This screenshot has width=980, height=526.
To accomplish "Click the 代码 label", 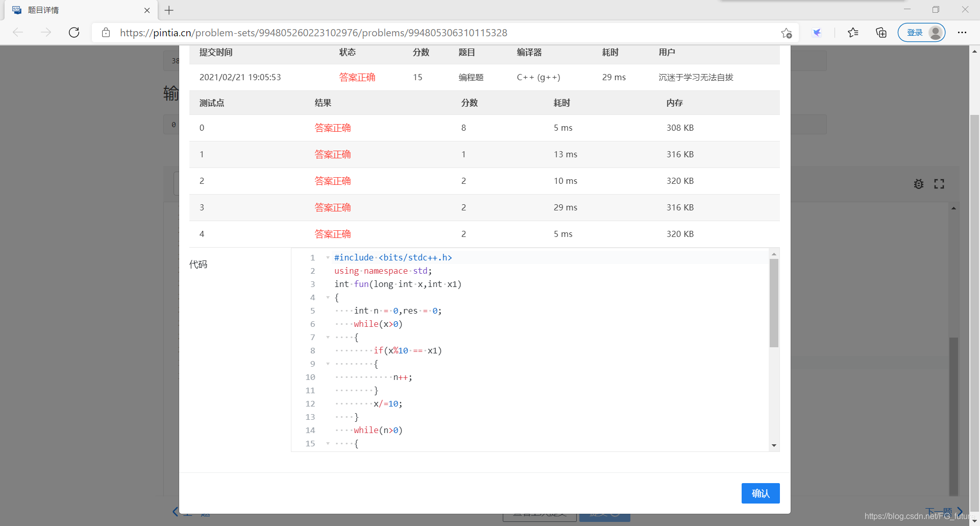I will [198, 265].
